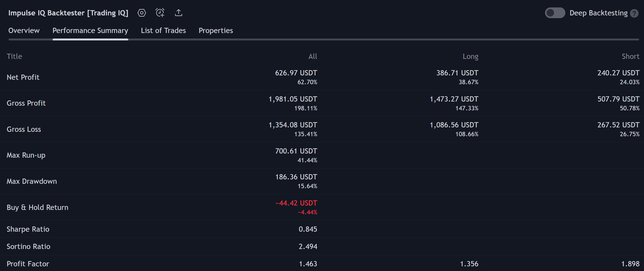Click the 1.463 profit factor value
The image size is (644, 271).
coord(308,264)
